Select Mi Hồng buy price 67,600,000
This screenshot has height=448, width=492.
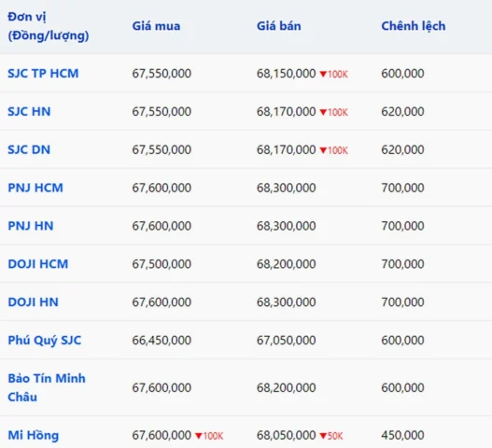pos(162,436)
